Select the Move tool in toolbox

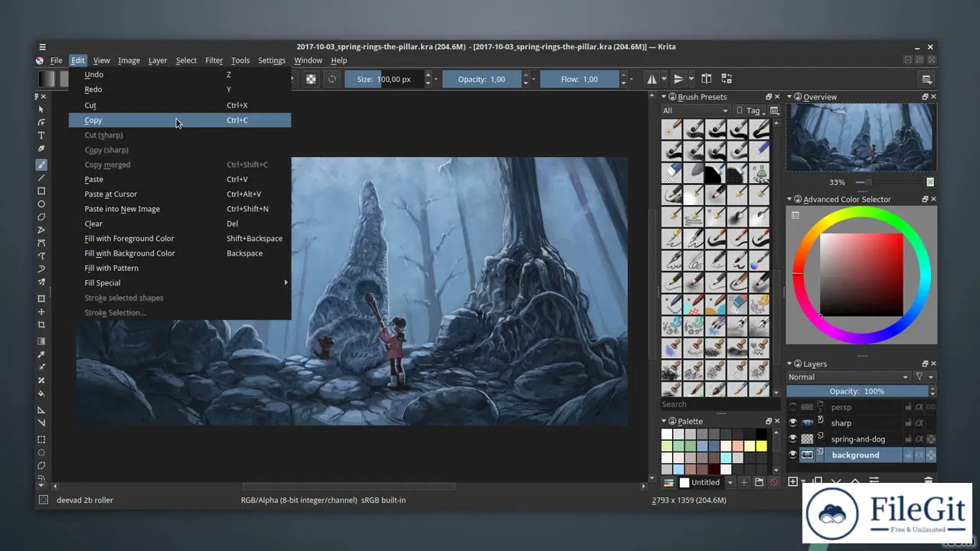tap(41, 311)
